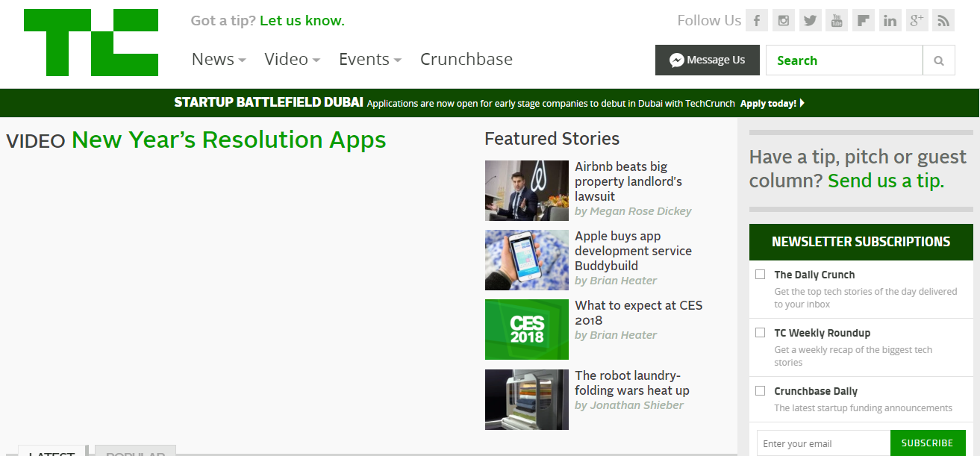
Task: Read the Apple buys Buddybuild headline
Action: click(x=633, y=251)
